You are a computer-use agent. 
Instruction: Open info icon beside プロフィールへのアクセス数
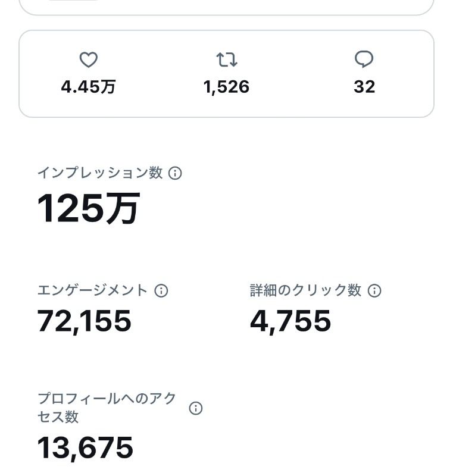click(196, 408)
